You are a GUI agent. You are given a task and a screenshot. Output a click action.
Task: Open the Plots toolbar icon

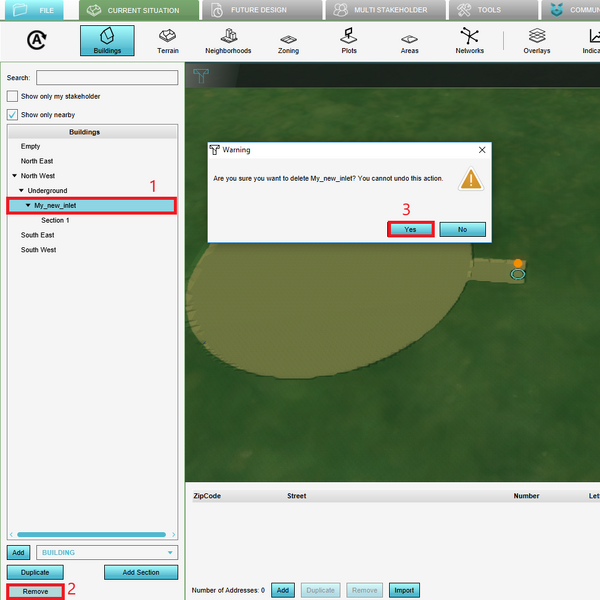click(349, 41)
